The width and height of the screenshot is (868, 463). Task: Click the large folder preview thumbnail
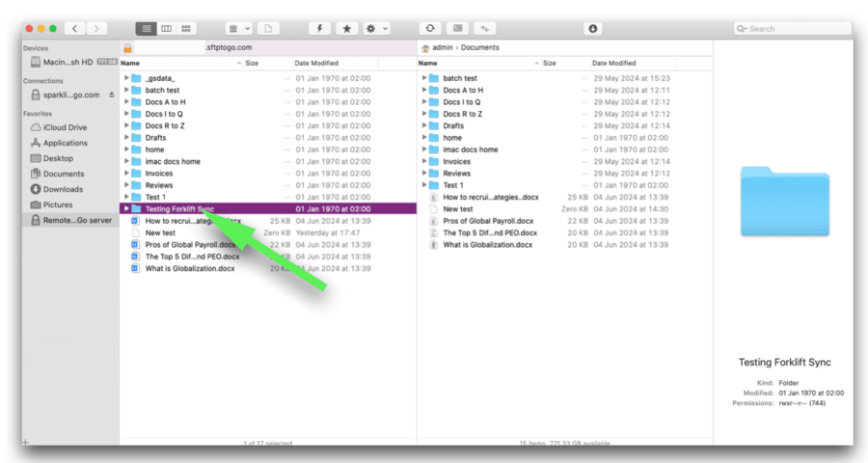pos(785,202)
